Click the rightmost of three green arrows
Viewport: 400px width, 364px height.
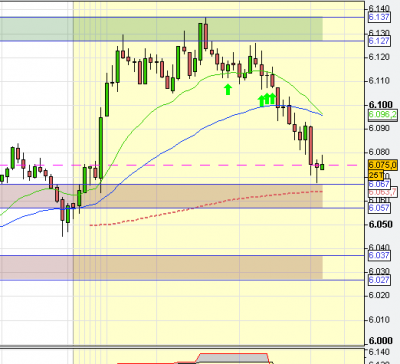(x=272, y=98)
